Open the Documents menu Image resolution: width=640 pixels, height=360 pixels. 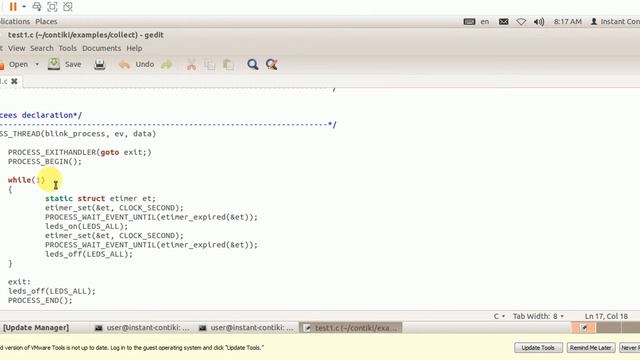102,48
